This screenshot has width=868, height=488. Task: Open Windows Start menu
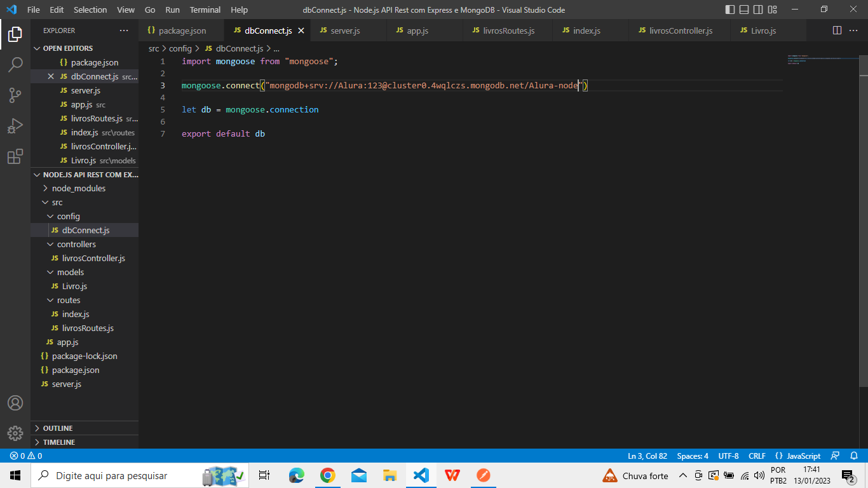[x=15, y=475]
